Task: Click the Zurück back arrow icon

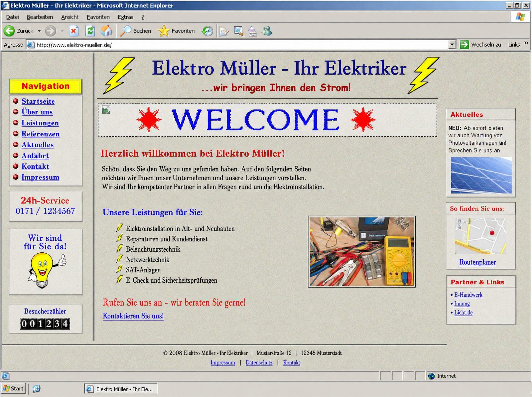Action: (9, 31)
